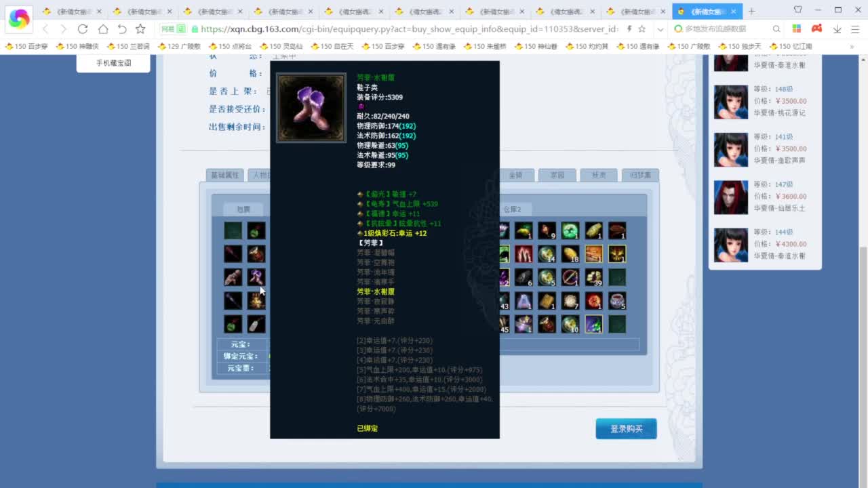Click the 手机藏宝阁 button

113,63
